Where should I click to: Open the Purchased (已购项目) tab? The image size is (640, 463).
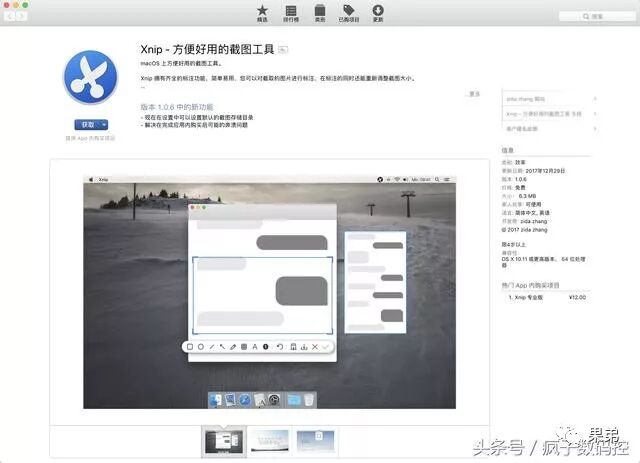coord(349,13)
